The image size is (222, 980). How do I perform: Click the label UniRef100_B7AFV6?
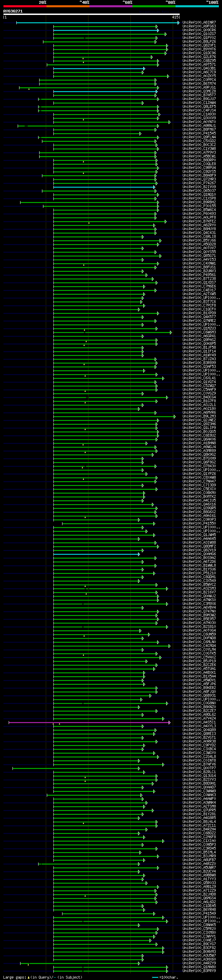coord(199,764)
